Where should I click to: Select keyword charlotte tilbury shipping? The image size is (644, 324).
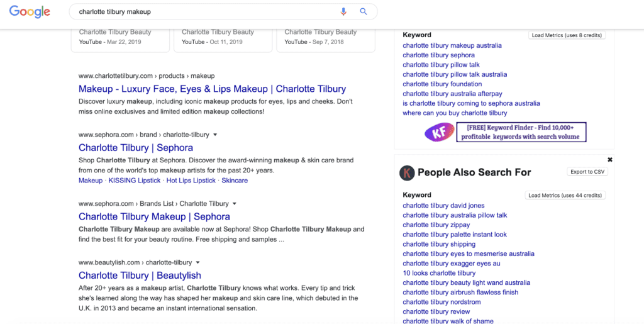pos(439,244)
